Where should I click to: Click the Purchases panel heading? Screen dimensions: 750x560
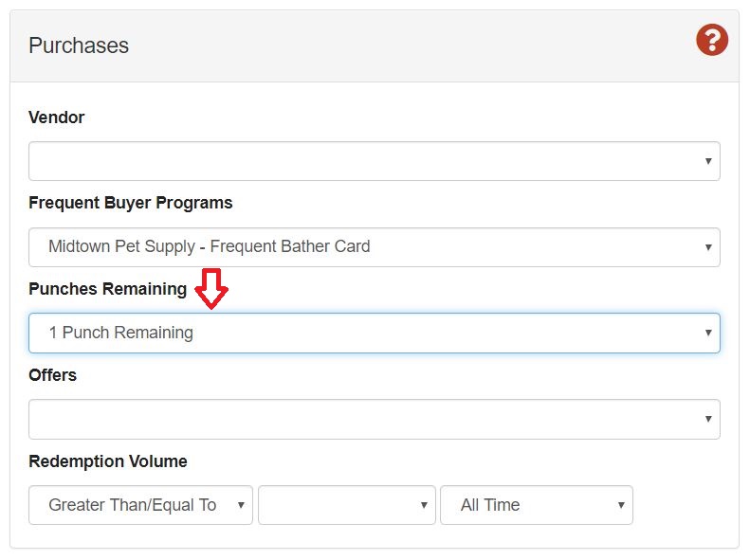point(79,45)
